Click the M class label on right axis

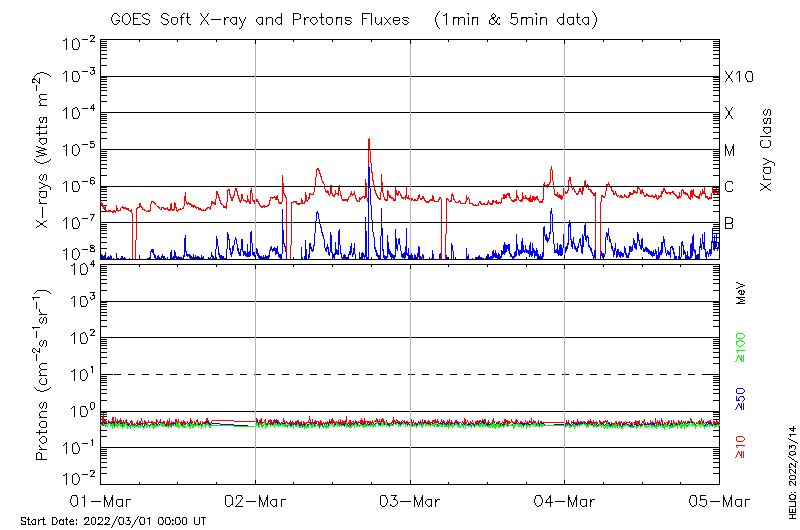coord(730,150)
